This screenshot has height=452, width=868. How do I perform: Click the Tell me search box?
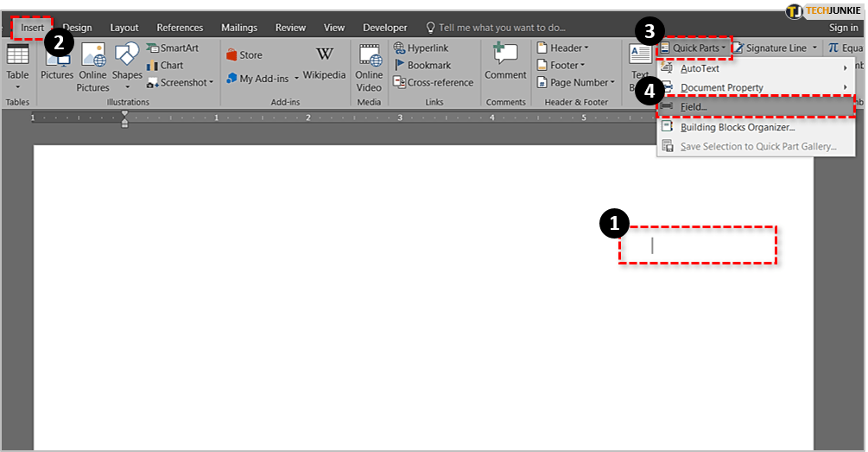click(x=501, y=28)
